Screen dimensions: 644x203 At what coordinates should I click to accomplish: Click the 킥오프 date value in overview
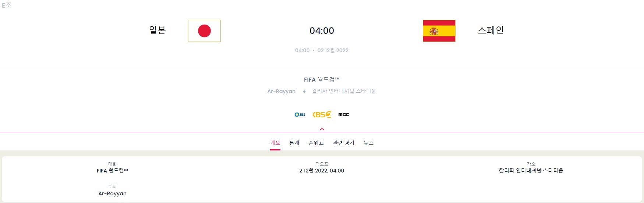point(322,171)
